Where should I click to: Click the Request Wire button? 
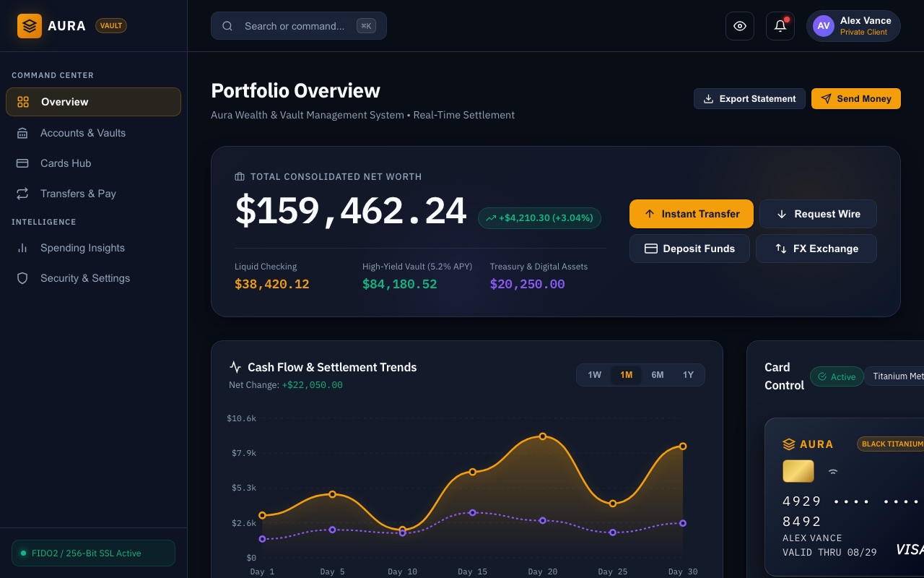(818, 214)
